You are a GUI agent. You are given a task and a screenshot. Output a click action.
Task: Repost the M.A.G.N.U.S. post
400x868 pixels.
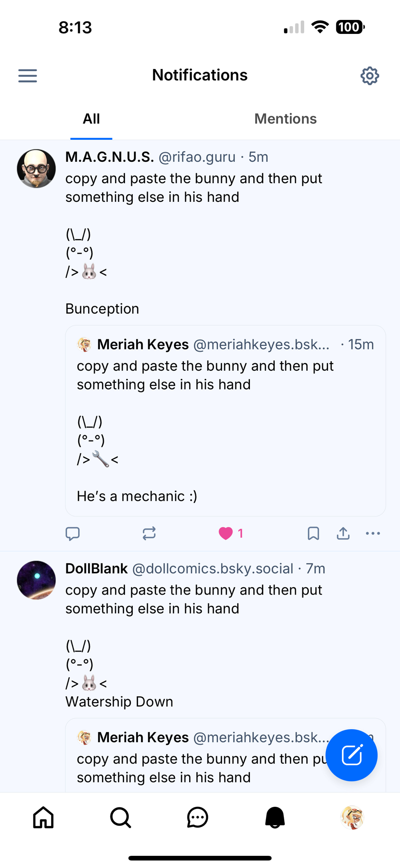coord(149,533)
